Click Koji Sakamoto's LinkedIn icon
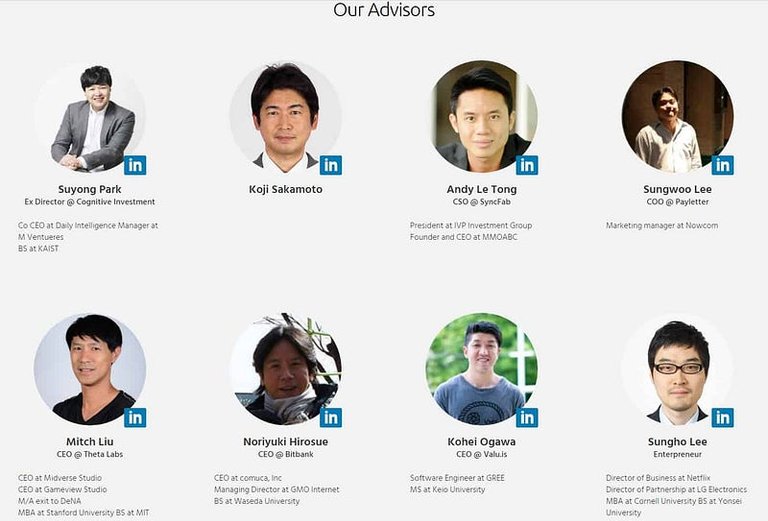The height and width of the screenshot is (521, 768). pos(331,165)
